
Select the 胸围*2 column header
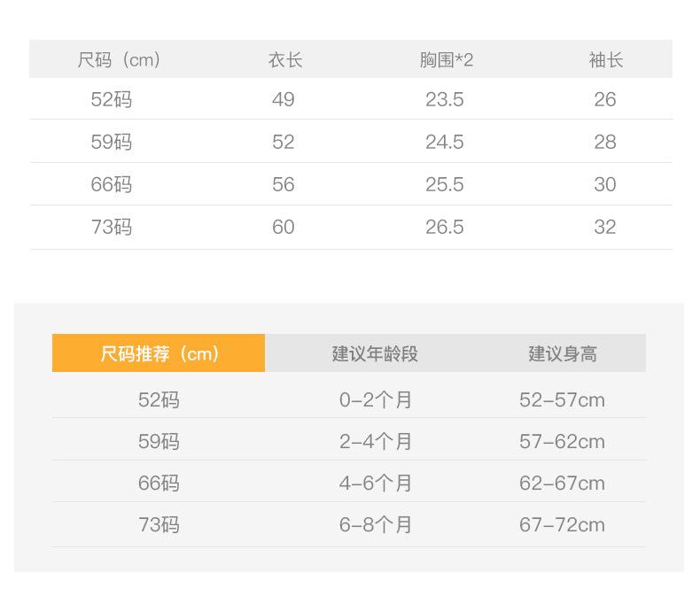point(446,60)
